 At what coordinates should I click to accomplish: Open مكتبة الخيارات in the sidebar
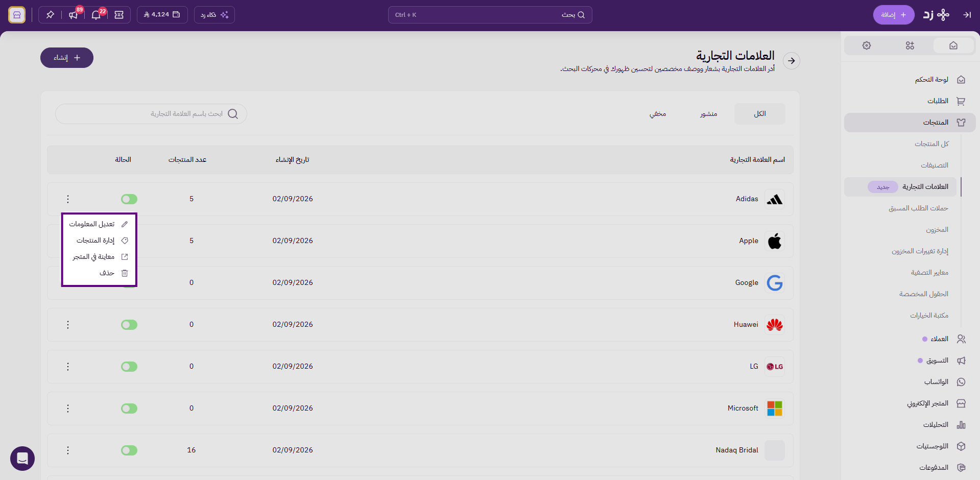(x=929, y=316)
